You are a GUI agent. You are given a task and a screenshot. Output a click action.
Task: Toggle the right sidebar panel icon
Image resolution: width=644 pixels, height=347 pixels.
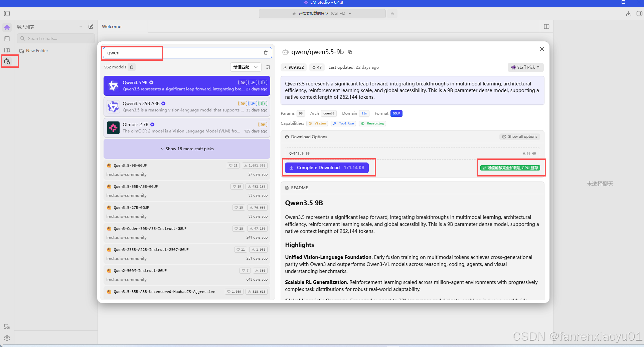(639, 14)
